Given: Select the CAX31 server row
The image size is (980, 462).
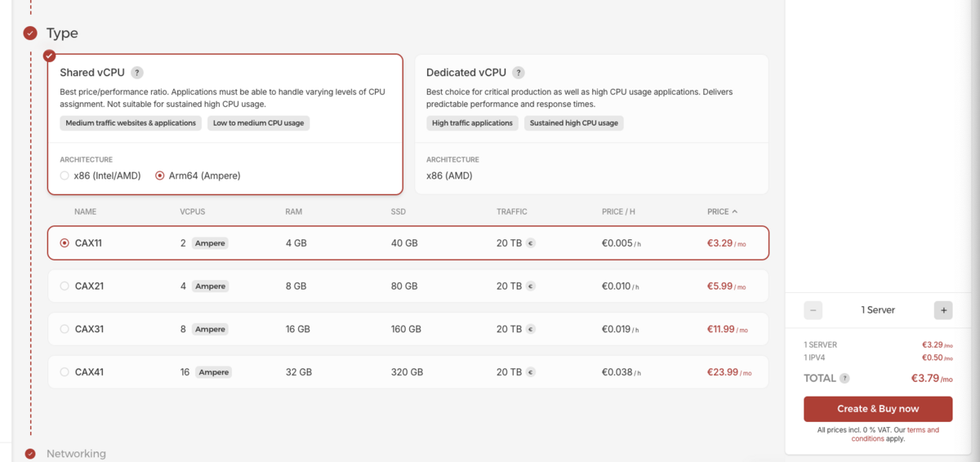Looking at the screenshot, I should click(408, 329).
